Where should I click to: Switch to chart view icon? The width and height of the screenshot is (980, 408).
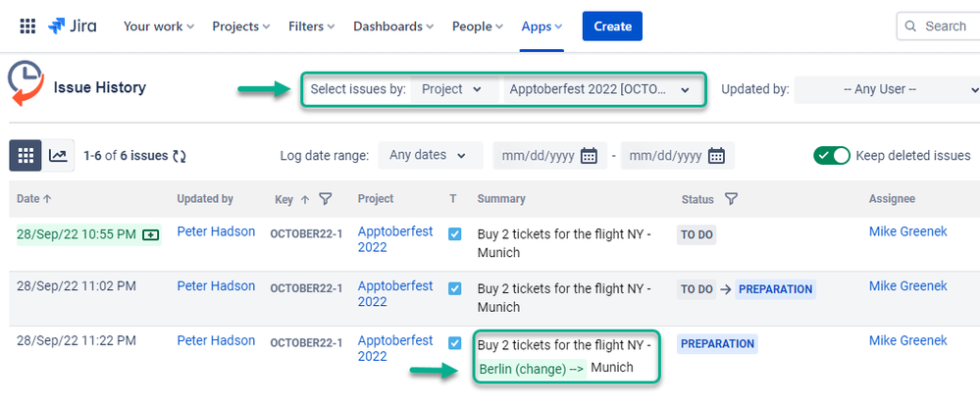[59, 155]
